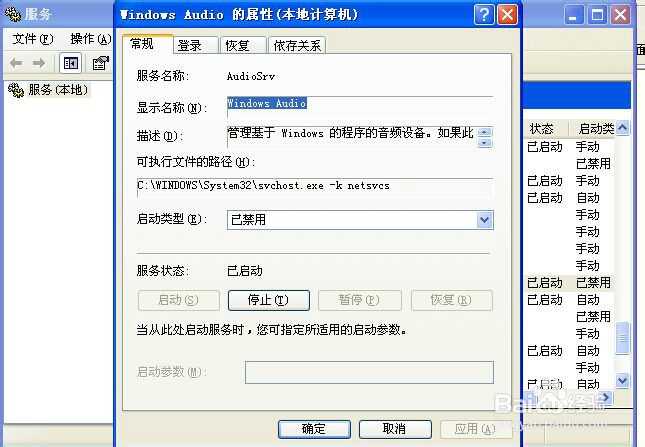Click Services list horizontal scroll right arrow
Screen dimensions: 645x447
[606, 397]
